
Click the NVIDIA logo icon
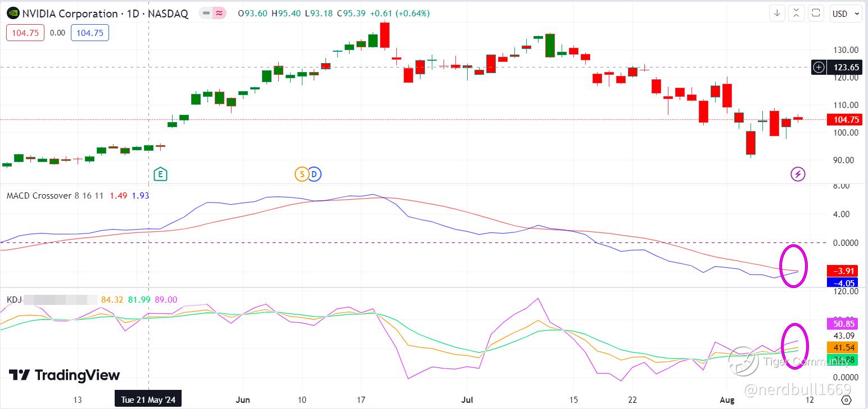(x=13, y=14)
